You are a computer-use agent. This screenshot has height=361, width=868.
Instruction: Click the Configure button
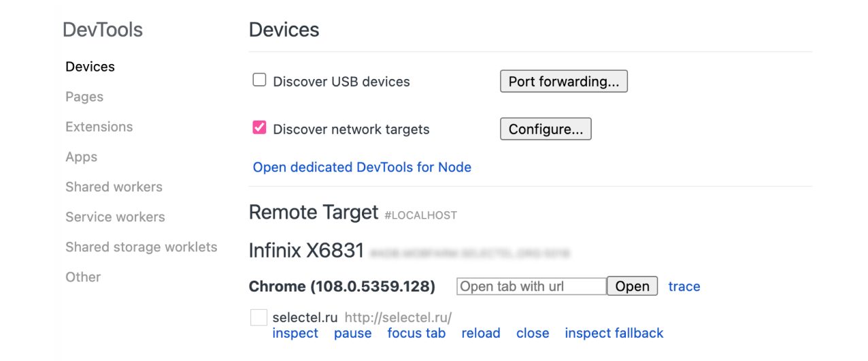pyautogui.click(x=545, y=129)
